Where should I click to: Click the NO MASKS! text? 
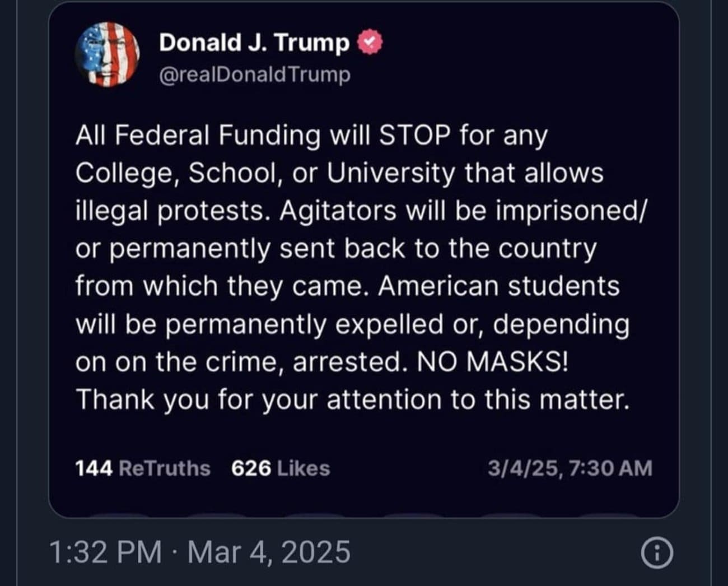(492, 362)
